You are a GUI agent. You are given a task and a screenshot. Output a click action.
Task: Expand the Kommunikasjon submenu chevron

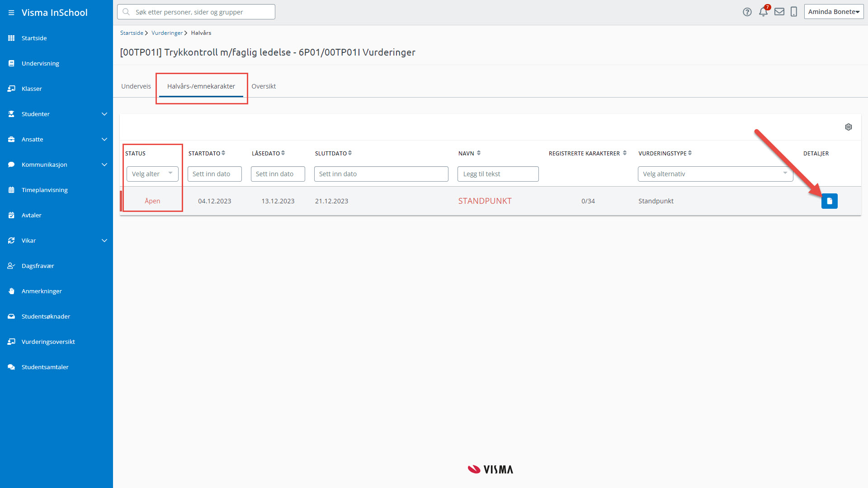[x=104, y=164]
